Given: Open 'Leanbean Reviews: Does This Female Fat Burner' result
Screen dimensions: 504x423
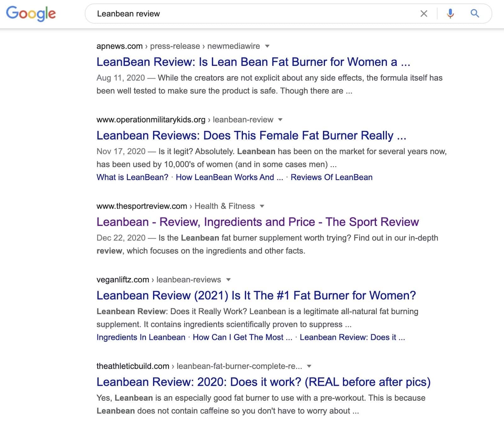Looking at the screenshot, I should (x=251, y=136).
